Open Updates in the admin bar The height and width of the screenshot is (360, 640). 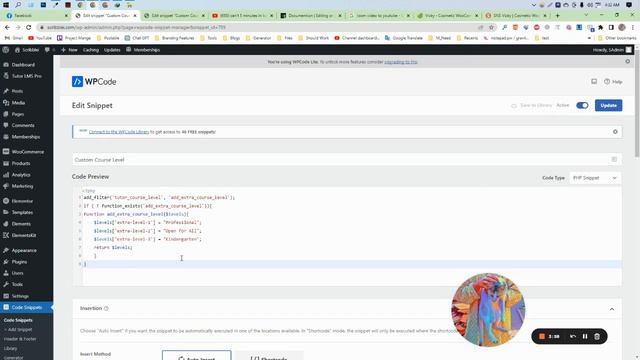point(112,50)
